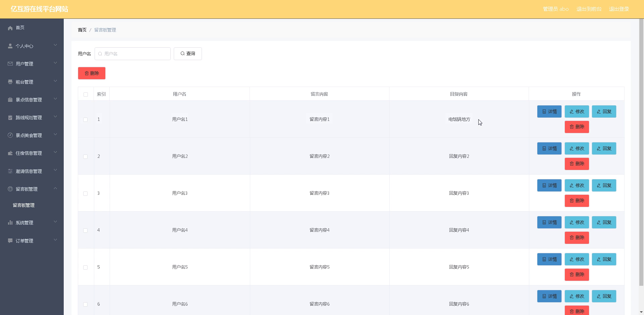Viewport: 644px width, 315px height.
Task: Open the 订单管理 sidebar menu
Action: 32,241
